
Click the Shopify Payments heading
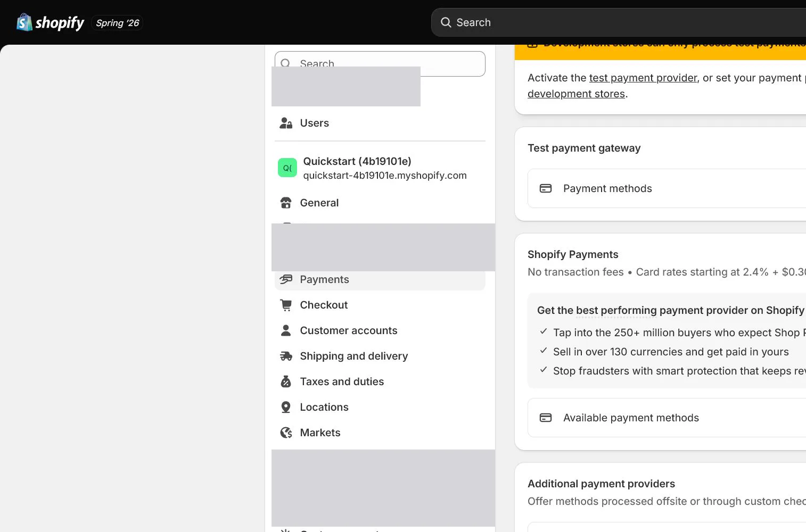click(x=573, y=254)
